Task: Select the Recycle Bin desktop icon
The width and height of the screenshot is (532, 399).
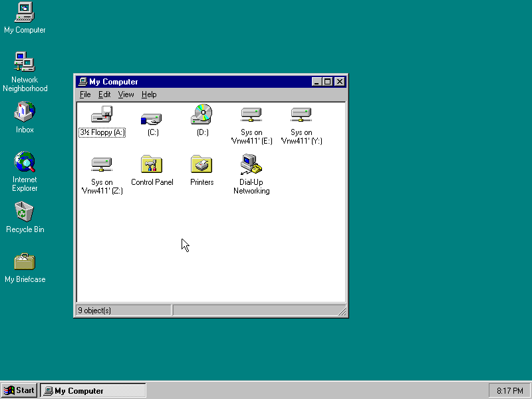Action: click(x=25, y=211)
